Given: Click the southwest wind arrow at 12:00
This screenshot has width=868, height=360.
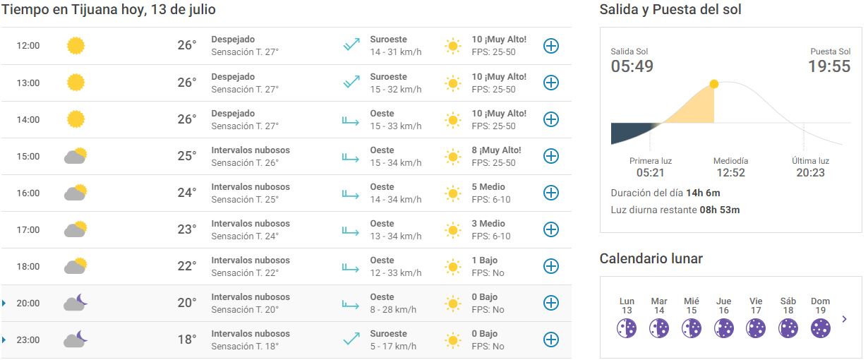Looking at the screenshot, I should pos(351,46).
